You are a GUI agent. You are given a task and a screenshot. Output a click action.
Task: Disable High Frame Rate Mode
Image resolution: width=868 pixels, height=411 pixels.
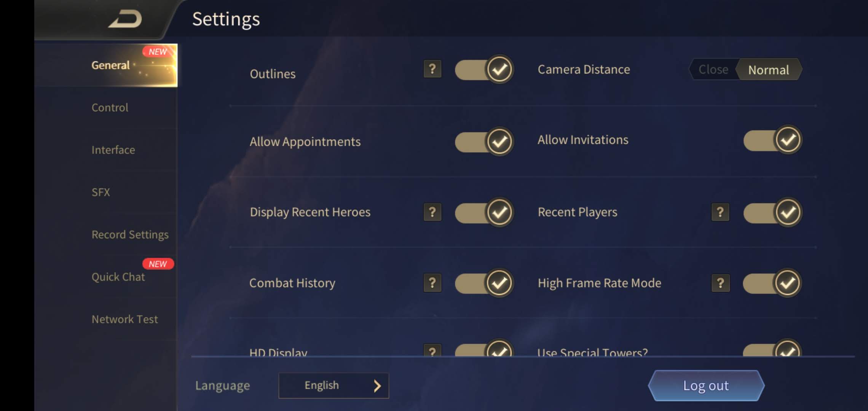click(x=772, y=283)
